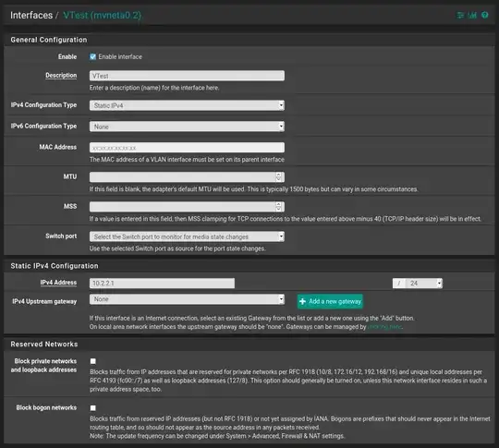Image resolution: width=499 pixels, height=448 pixels.
Task: Decrease MSS with stepper down arrow
Action: 278,209
